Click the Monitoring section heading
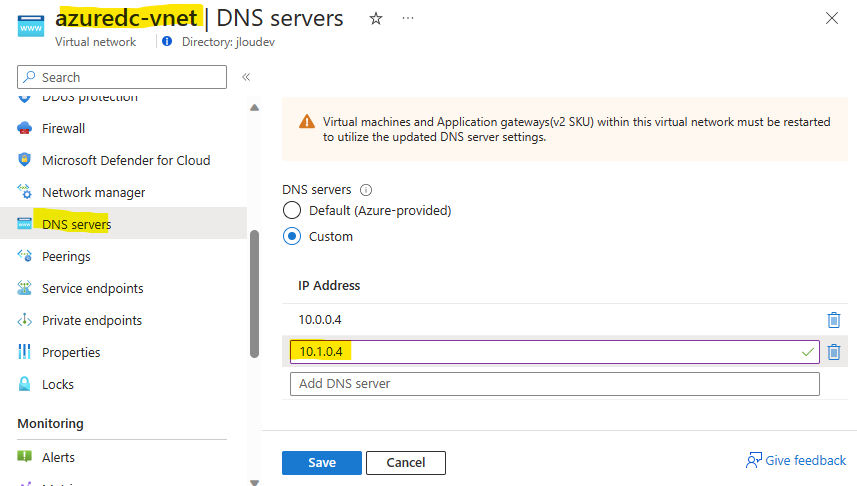Viewport: 857px width, 486px height. [x=50, y=423]
